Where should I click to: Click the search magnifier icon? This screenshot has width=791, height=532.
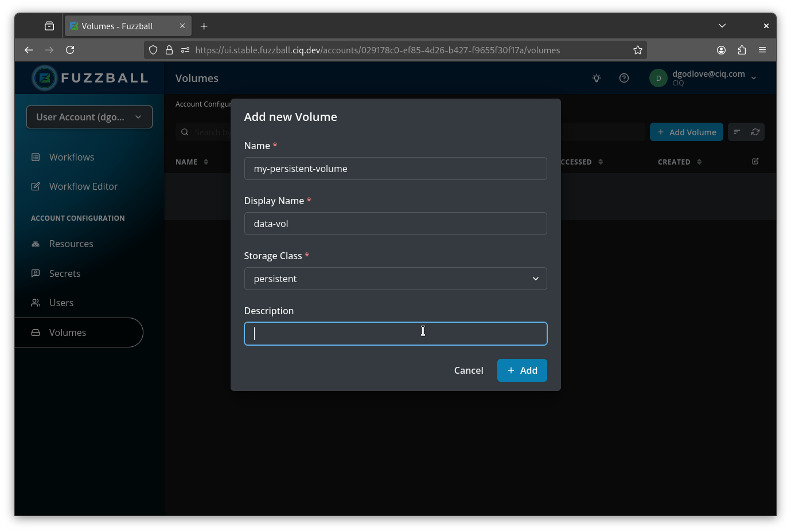pos(185,132)
